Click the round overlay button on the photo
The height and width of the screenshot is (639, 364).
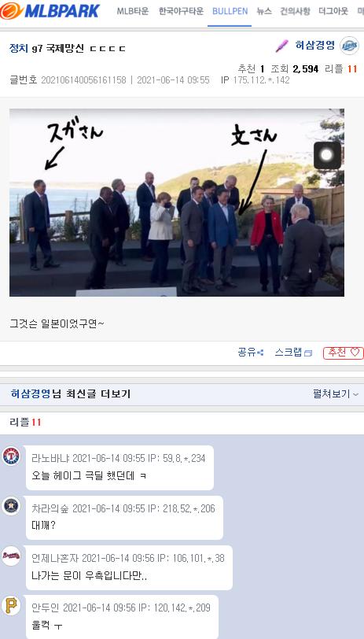(327, 155)
